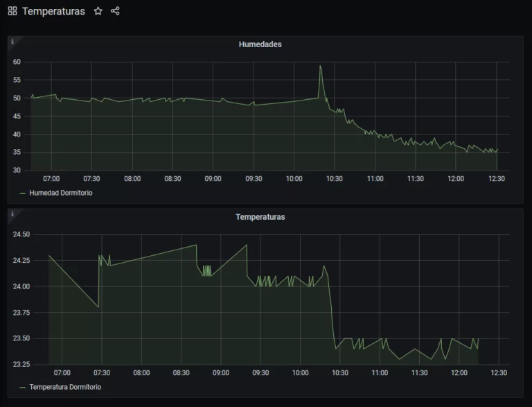Viewport: 532px width, 407px height.
Task: Click the 24.50 value on the Temperaturas y-axis
Action: coord(21,234)
